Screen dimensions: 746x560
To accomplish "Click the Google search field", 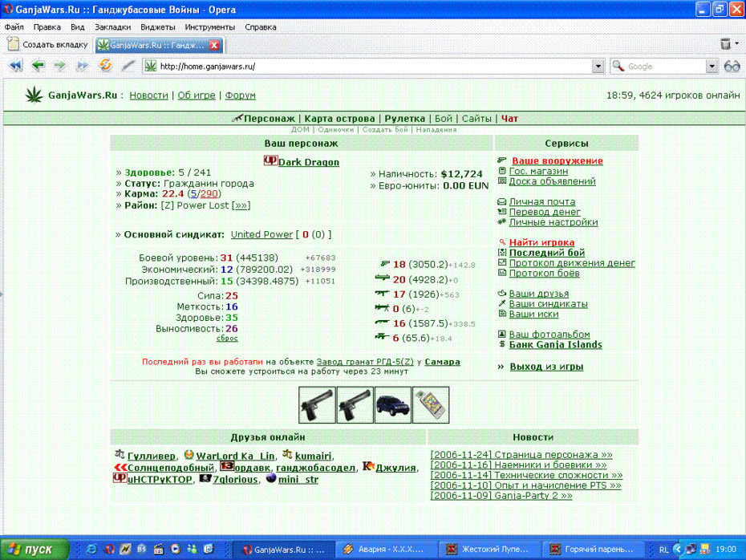I will click(665, 67).
